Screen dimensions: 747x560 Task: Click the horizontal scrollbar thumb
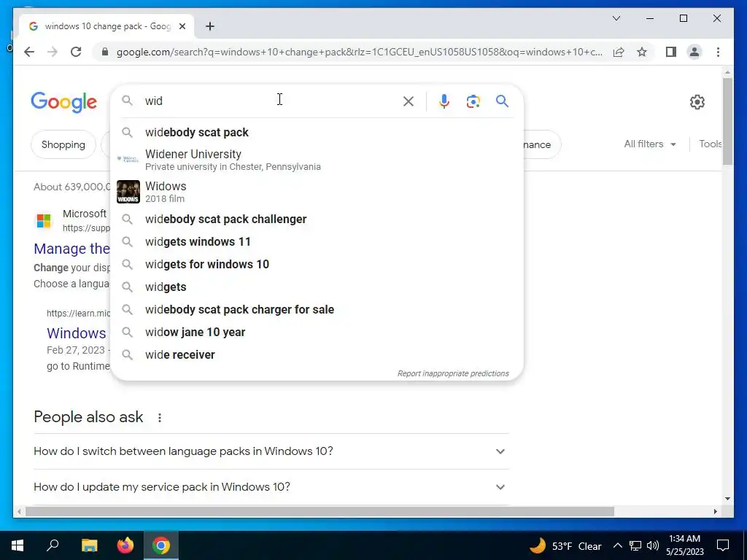pos(320,512)
